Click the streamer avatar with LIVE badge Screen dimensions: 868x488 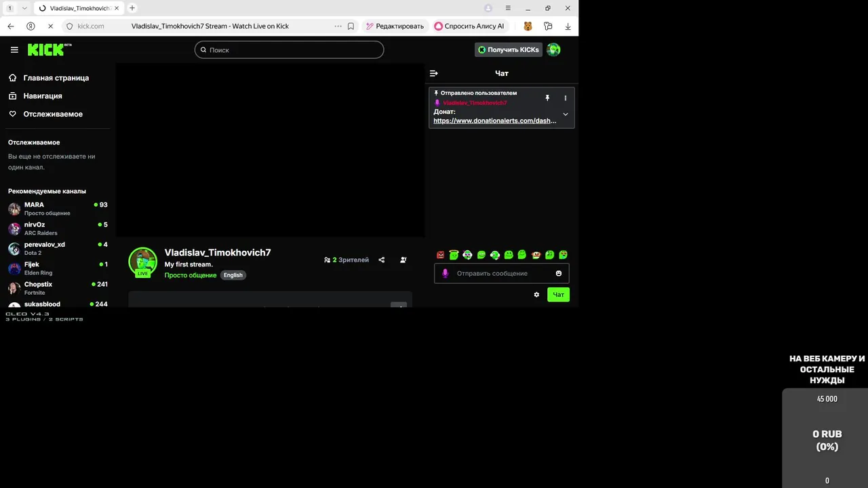pos(142,262)
